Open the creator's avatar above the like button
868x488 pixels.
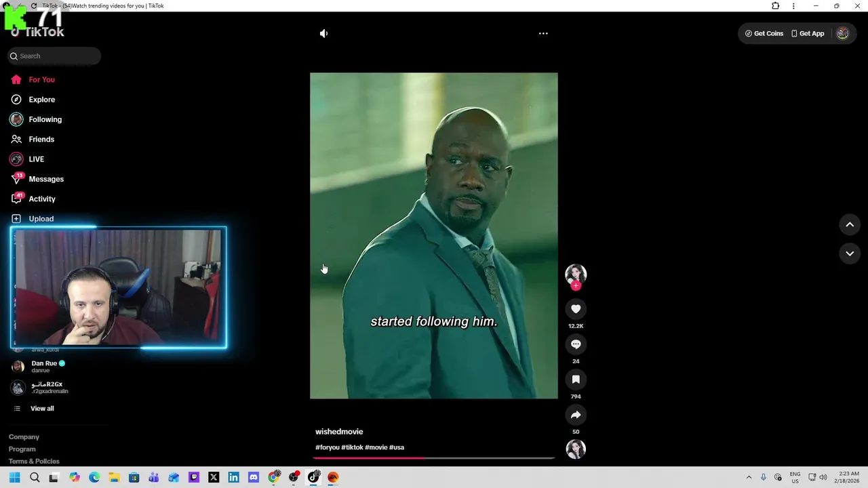point(576,273)
